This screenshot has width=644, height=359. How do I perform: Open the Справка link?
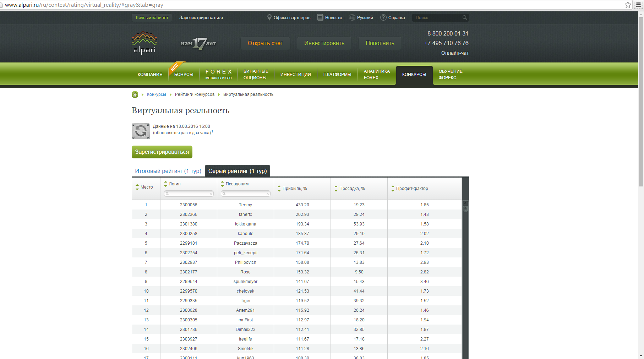coord(397,17)
